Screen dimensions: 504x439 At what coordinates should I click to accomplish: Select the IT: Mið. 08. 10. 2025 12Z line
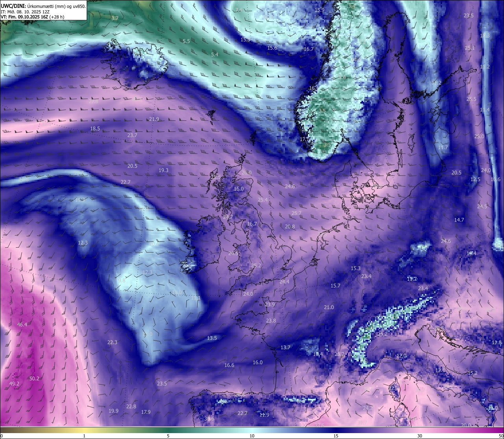[x=25, y=11]
